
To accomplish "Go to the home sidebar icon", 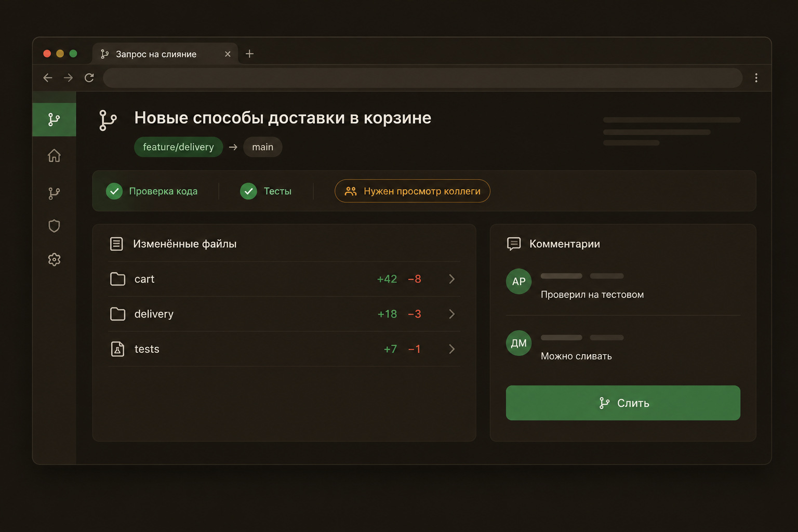I will click(54, 155).
